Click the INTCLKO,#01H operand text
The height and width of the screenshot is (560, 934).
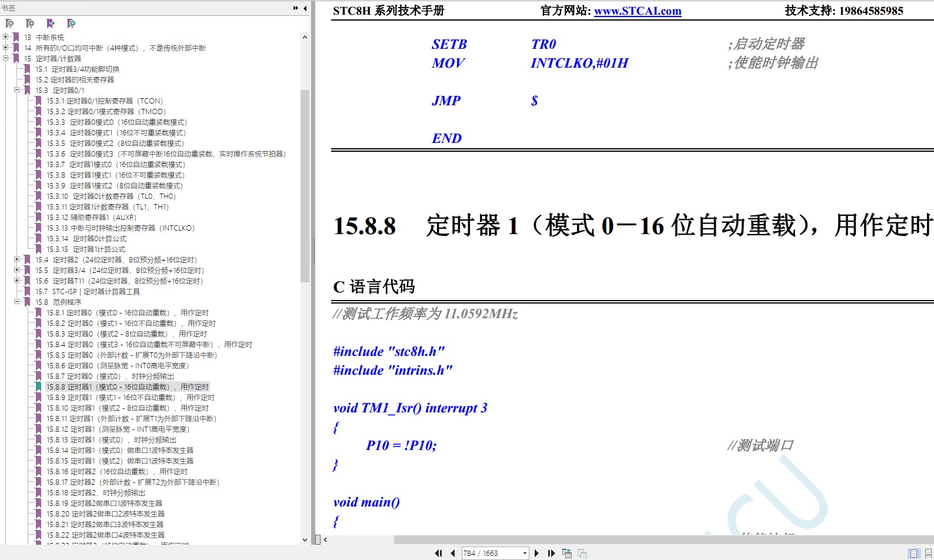(579, 63)
